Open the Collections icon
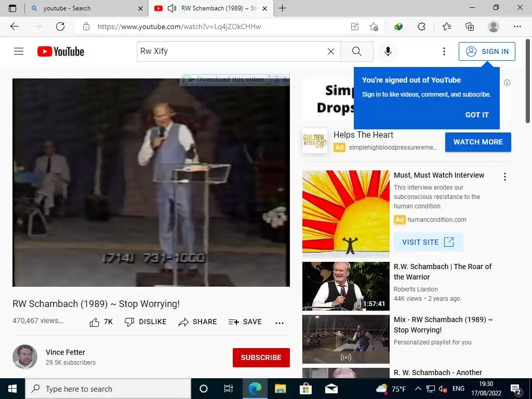 [470, 26]
